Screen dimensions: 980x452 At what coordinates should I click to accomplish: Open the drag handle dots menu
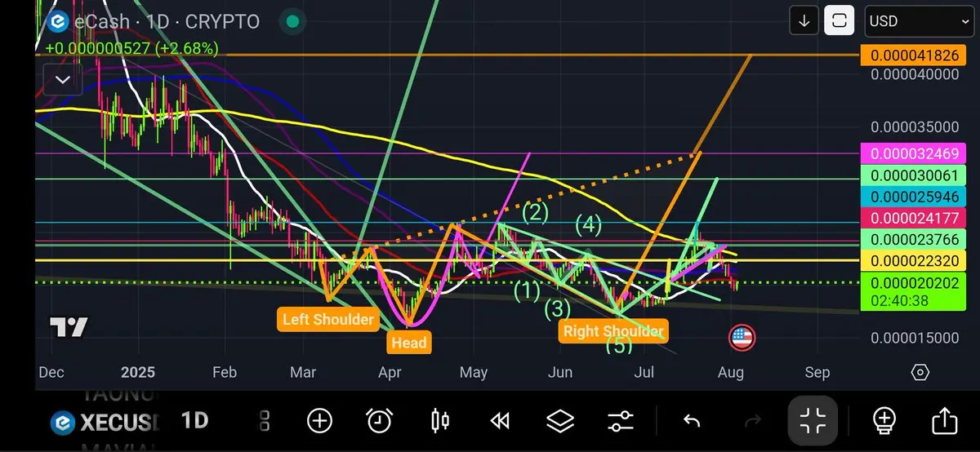click(x=264, y=421)
